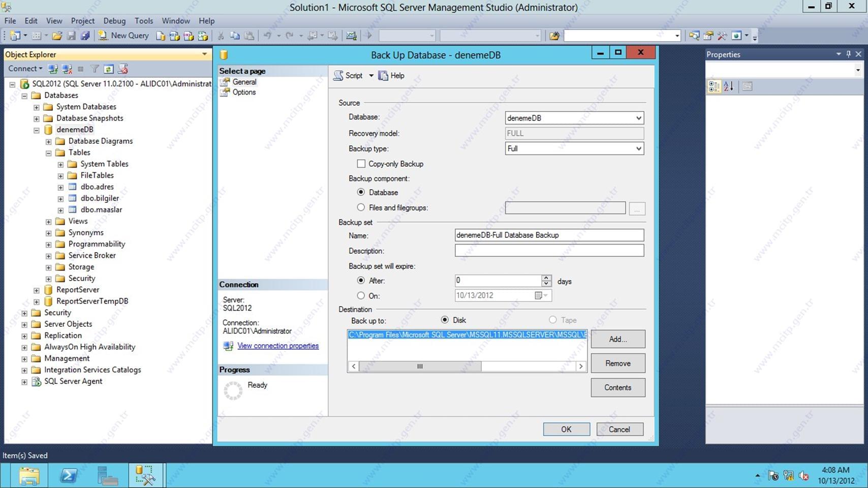Click the Database Engine Query icon
Viewport: 868px width, 488px height.
point(161,36)
